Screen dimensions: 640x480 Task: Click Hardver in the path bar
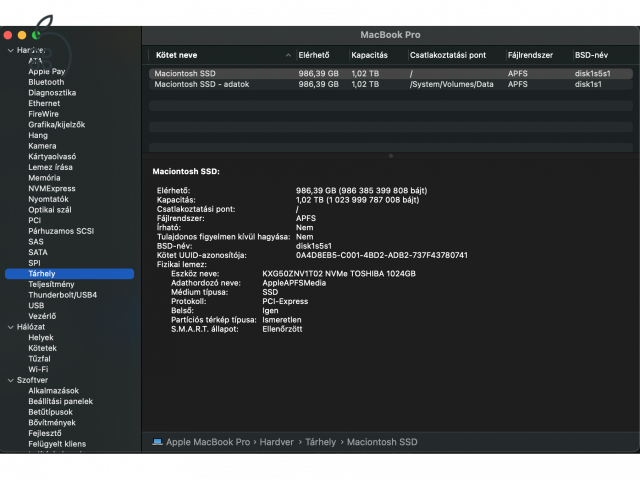(x=276, y=442)
